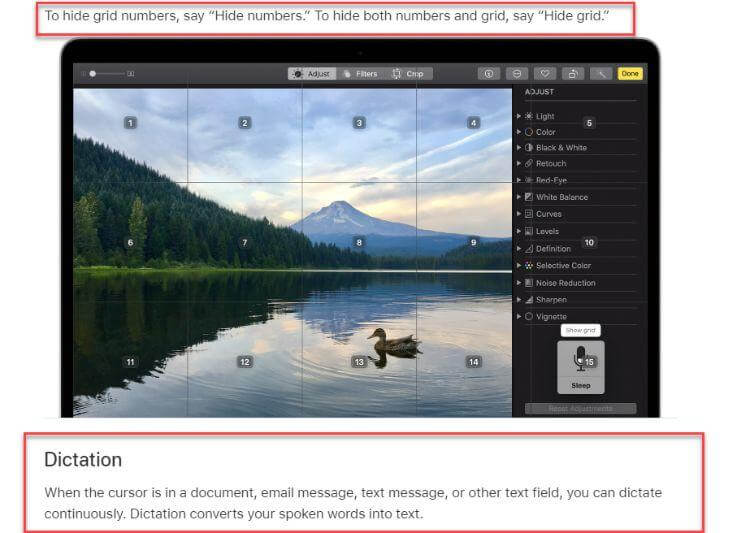This screenshot has width=750, height=533.
Task: Switch to the Crop tab
Action: click(408, 74)
